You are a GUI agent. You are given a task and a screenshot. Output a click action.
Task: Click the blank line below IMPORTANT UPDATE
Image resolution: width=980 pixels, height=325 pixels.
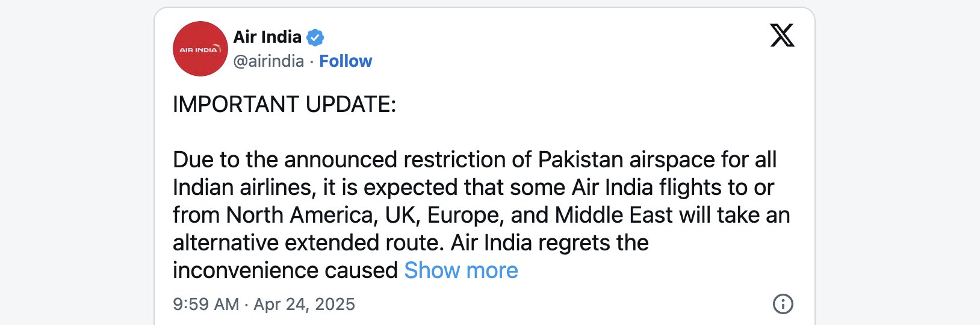(x=482, y=132)
